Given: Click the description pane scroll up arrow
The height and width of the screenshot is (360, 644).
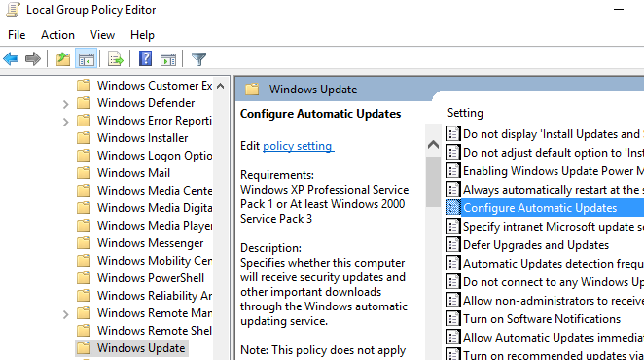Looking at the screenshot, I should (433, 144).
